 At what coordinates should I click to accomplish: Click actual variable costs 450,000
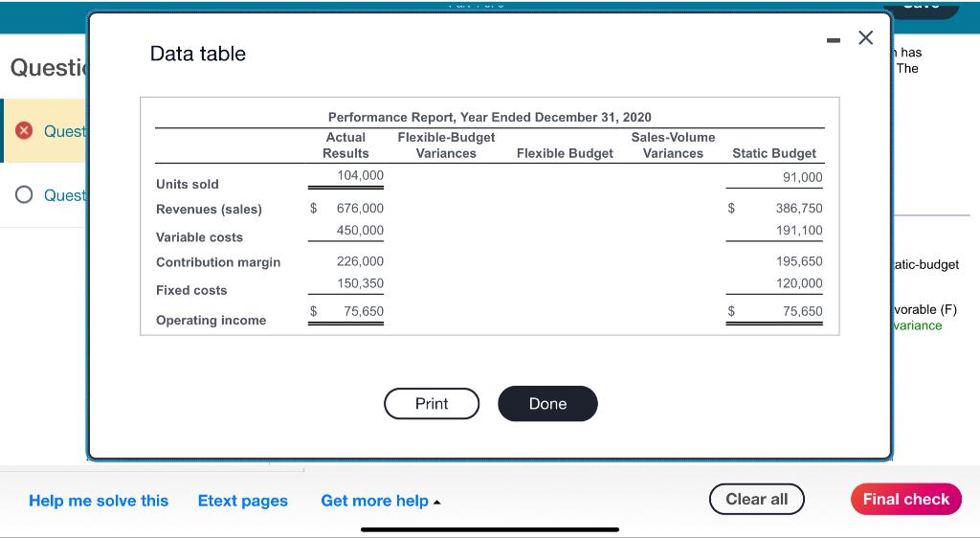tap(360, 230)
